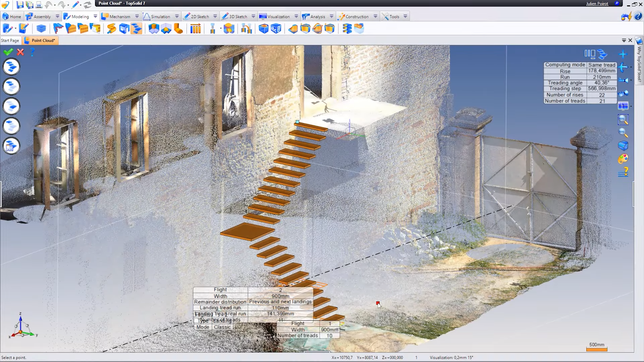The height and width of the screenshot is (362, 644).
Task: Toggle the highlighted treads tool in the toolbar
Action: pyautogui.click(x=136, y=29)
